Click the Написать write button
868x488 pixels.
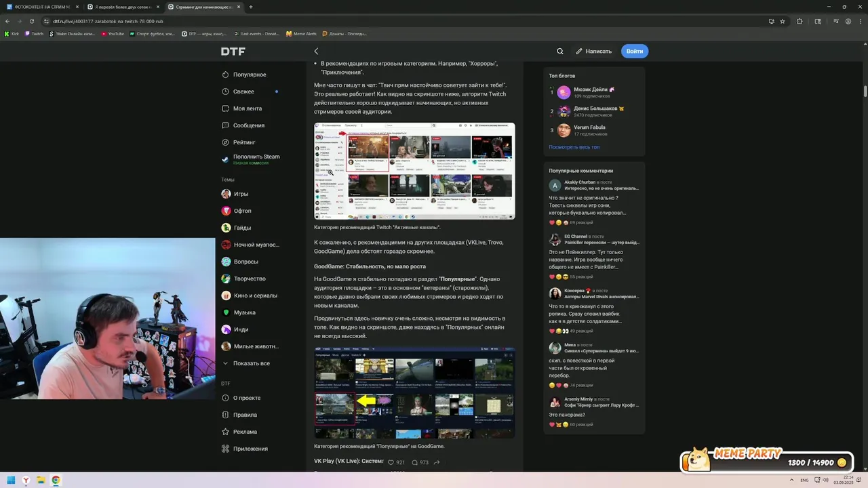[594, 52]
